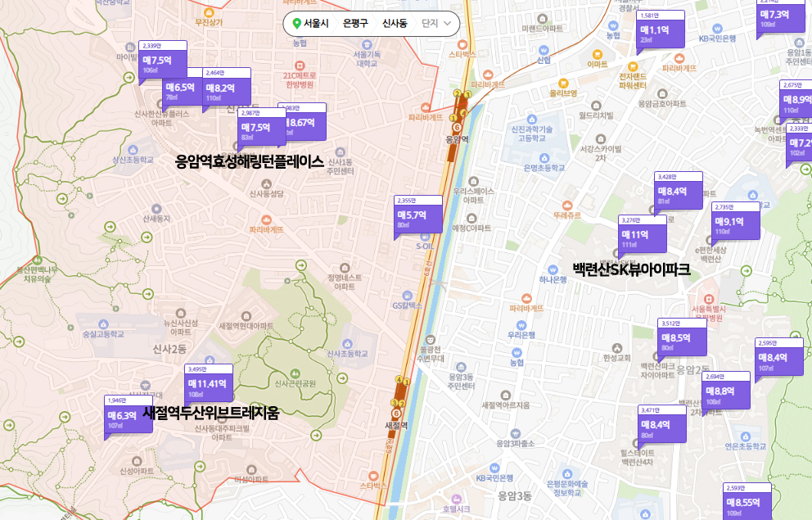Select 은평구 in the location breadcrumb
Image resolution: width=812 pixels, height=520 pixels.
pos(355,23)
